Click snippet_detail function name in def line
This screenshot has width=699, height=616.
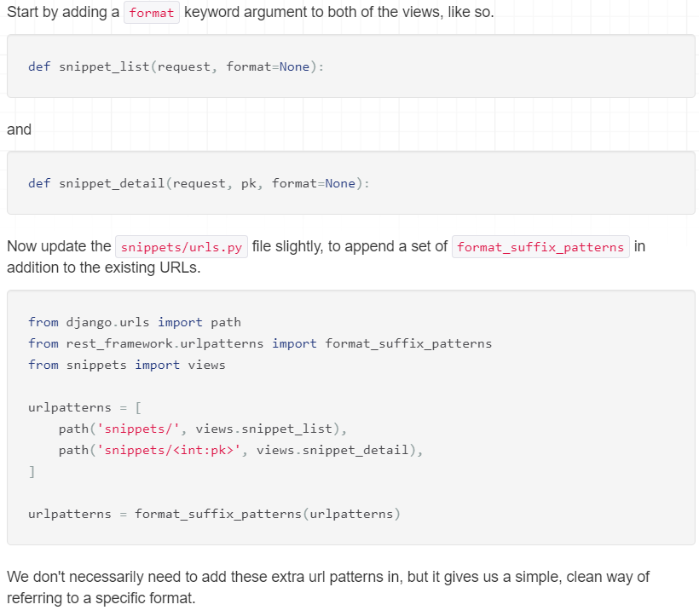pyautogui.click(x=113, y=183)
